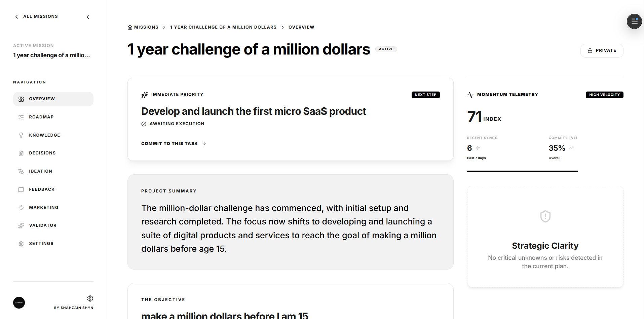Screen dimensions: 644x319
Task: Click the Feedback chat bubble icon
Action: 21,189
